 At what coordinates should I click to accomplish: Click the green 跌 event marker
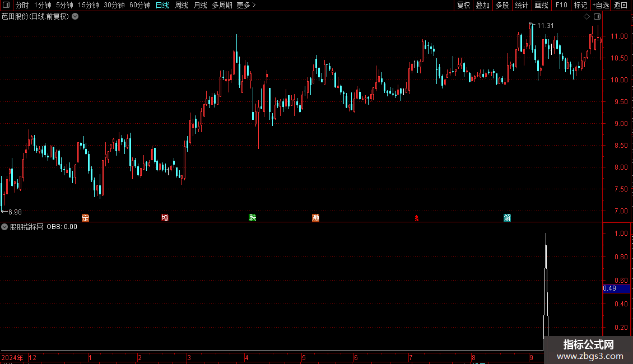(x=253, y=218)
